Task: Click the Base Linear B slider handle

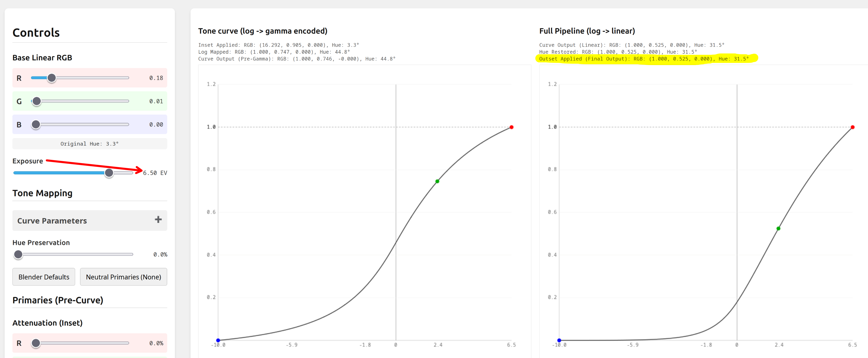Action: [36, 125]
